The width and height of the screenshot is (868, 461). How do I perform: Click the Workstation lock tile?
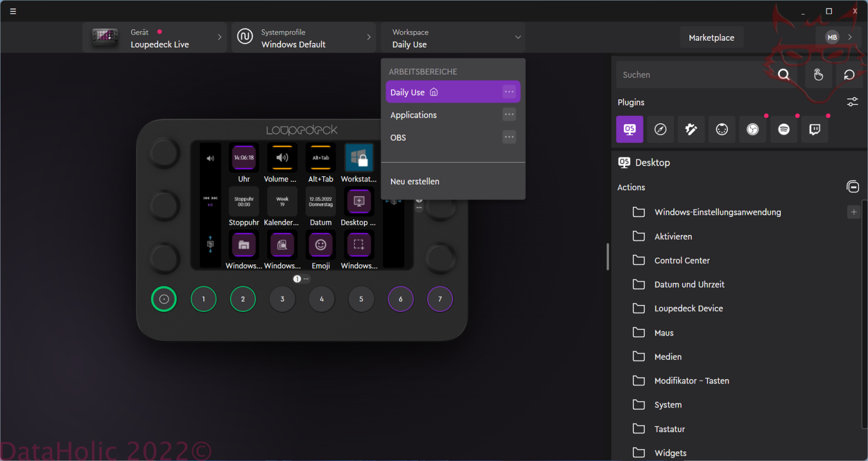pyautogui.click(x=359, y=158)
